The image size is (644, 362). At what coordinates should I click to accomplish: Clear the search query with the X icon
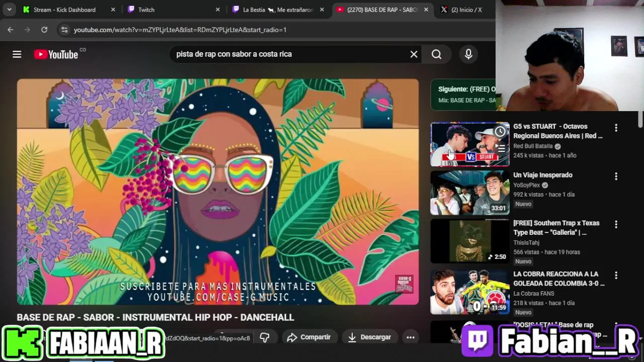pyautogui.click(x=414, y=54)
